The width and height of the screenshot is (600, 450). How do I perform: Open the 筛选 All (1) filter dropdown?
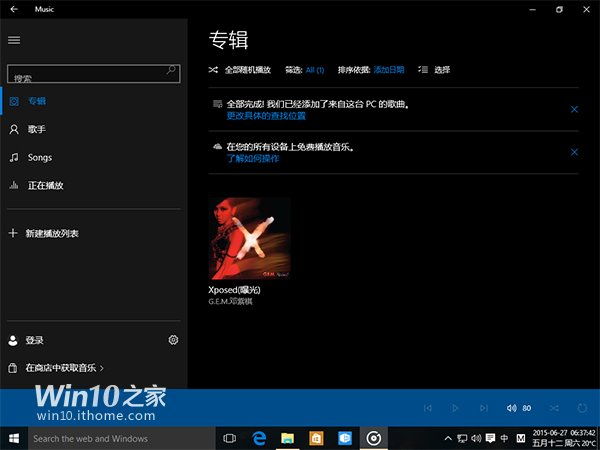(305, 70)
